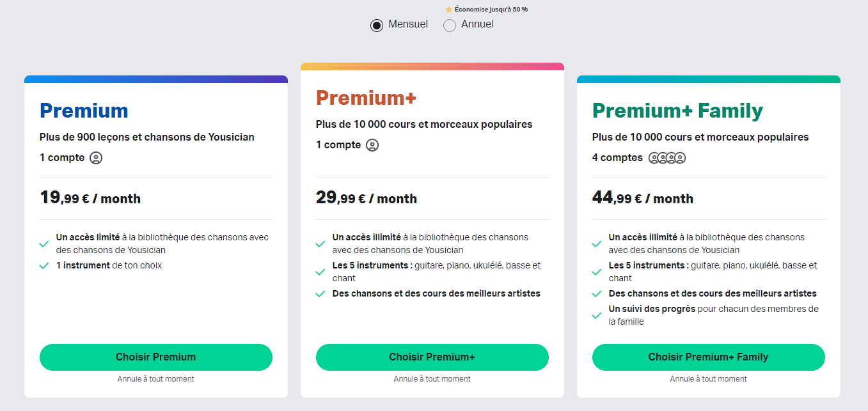
Task: Click the orange Premium+ plan title
Action: (x=366, y=98)
